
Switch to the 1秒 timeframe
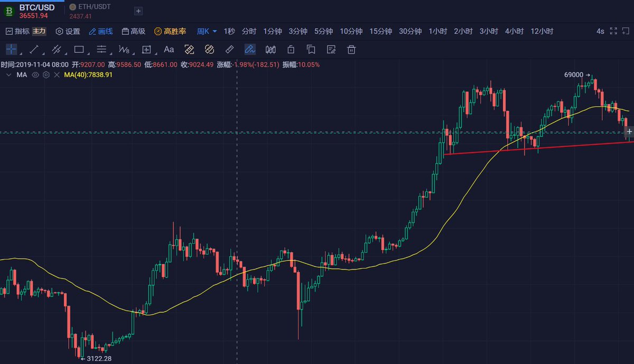229,31
